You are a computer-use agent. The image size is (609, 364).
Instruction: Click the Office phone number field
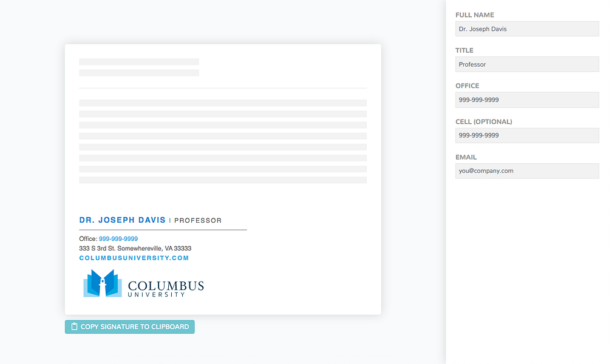click(x=526, y=99)
